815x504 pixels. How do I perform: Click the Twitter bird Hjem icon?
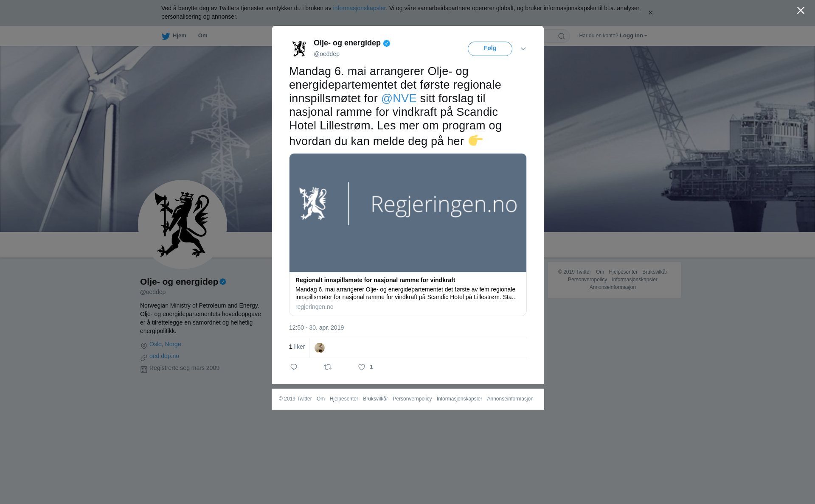(x=166, y=36)
